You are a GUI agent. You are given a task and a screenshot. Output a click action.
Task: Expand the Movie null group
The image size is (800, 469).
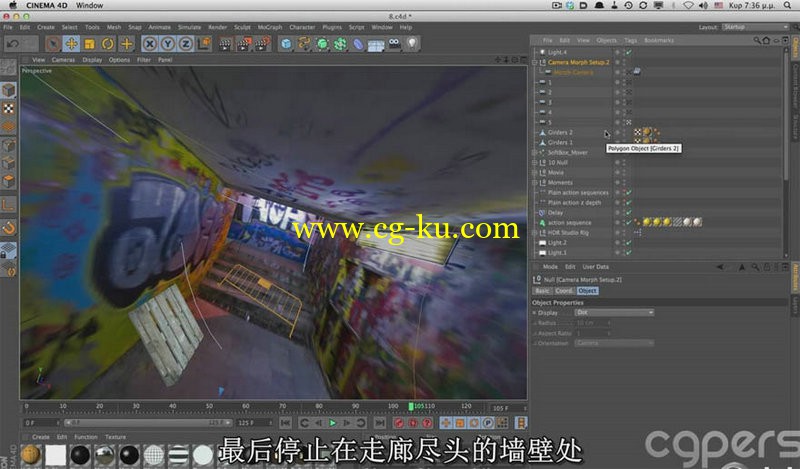535,172
